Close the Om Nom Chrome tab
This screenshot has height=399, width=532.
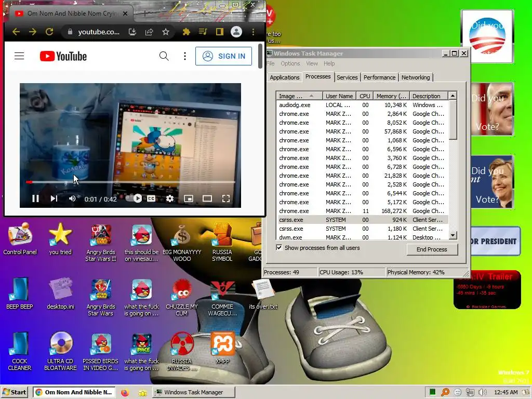point(125,14)
